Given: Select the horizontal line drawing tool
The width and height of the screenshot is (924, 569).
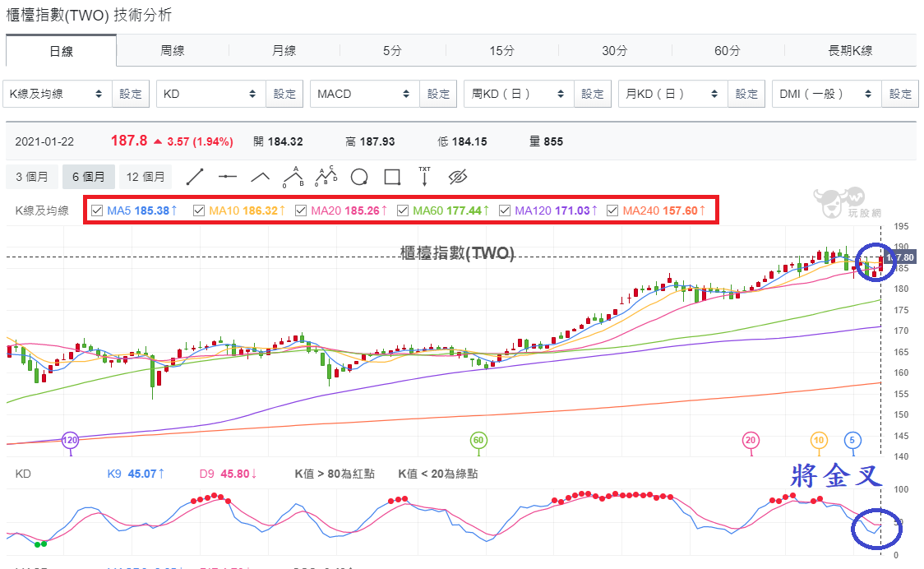Looking at the screenshot, I should tap(228, 177).
